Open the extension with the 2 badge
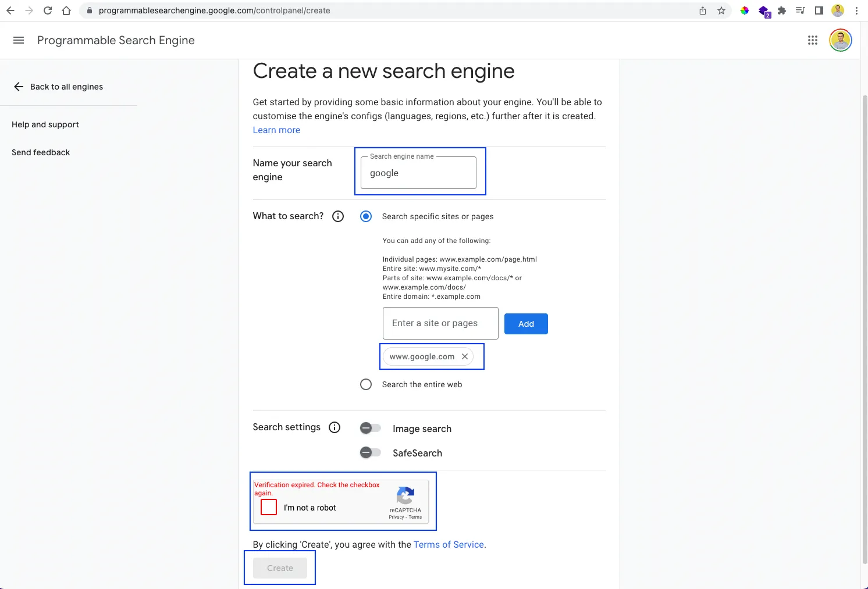The image size is (868, 589). pos(764,11)
